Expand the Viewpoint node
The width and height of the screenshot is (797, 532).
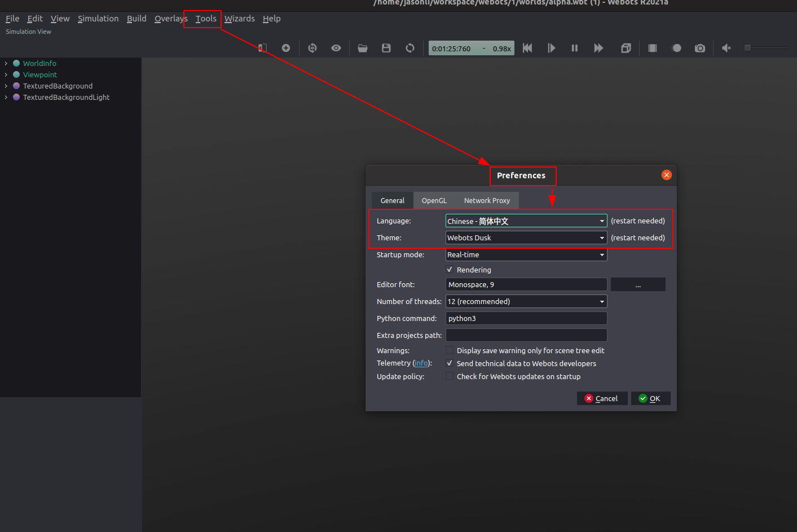tap(6, 75)
